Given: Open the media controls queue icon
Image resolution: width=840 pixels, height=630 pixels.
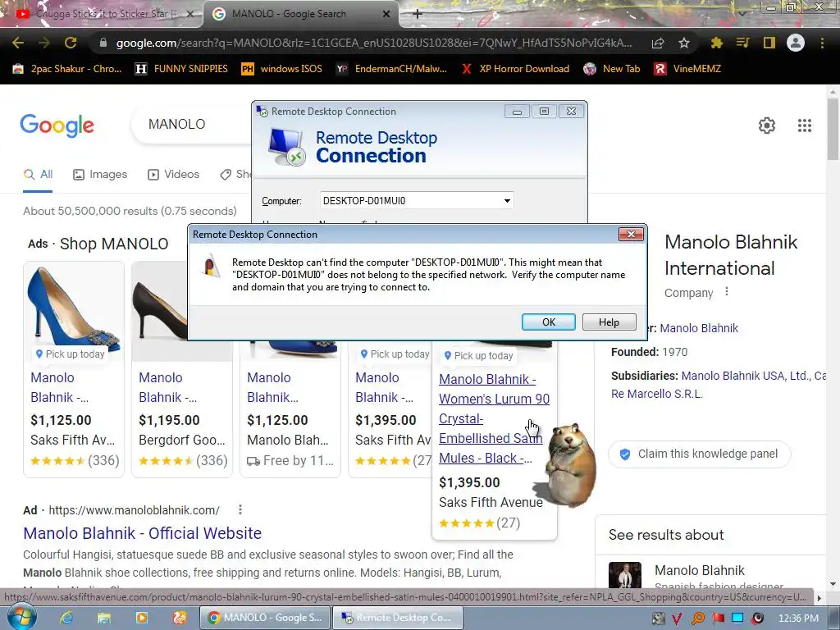Looking at the screenshot, I should tap(742, 43).
